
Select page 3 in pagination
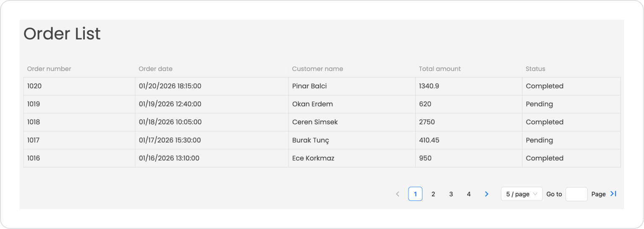(451, 194)
